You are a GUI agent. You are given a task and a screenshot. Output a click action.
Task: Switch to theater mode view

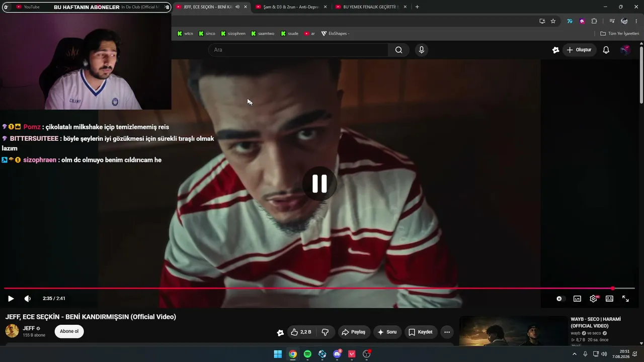(609, 299)
